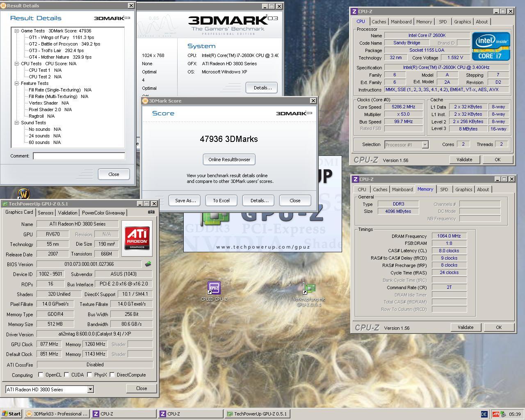Click the DE language indicator in tray
525x420 pixels.
[484, 414]
